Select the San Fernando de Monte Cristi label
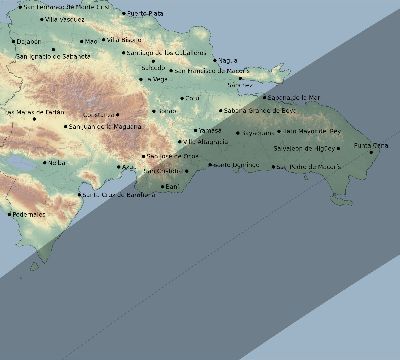Image resolution: width=400 pixels, height=360 pixels. pos(66,7)
